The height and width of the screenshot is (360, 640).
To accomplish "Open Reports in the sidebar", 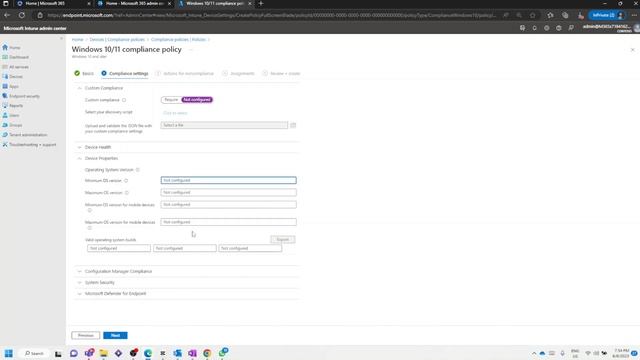I will point(13,106).
